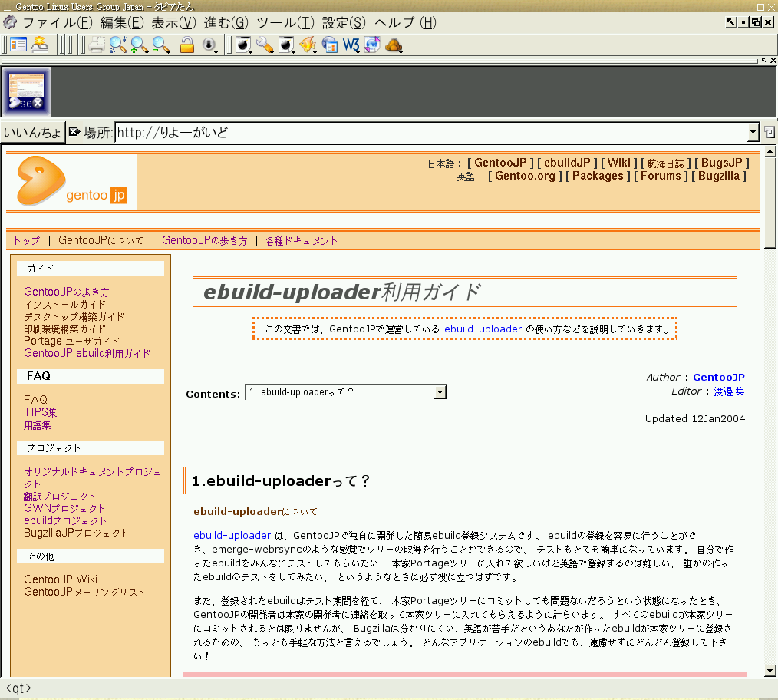Open the ebuildJP header link

[x=567, y=163]
